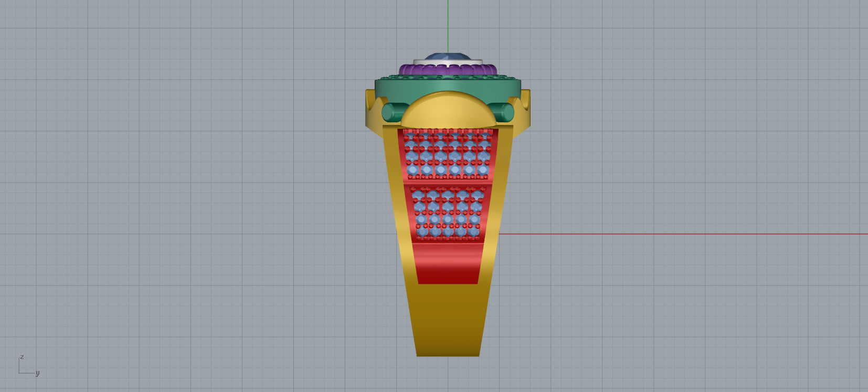Select the gold dome on the ring shoulder
The width and height of the screenshot is (868, 392).
(x=448, y=109)
